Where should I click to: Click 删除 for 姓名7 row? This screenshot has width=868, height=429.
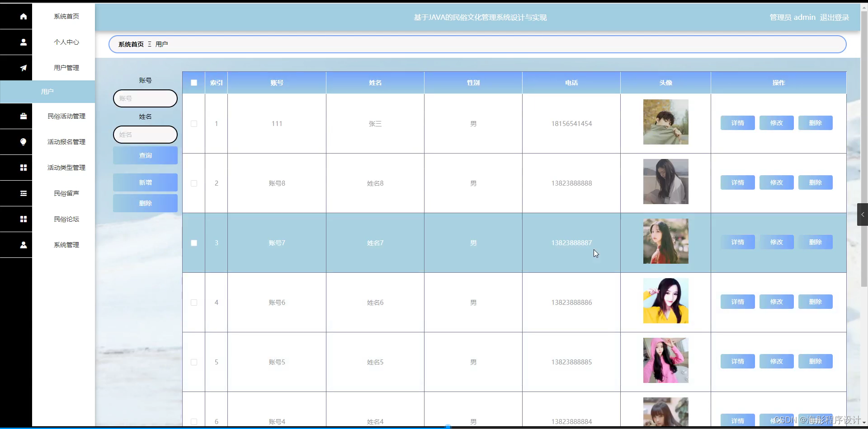[x=815, y=242]
